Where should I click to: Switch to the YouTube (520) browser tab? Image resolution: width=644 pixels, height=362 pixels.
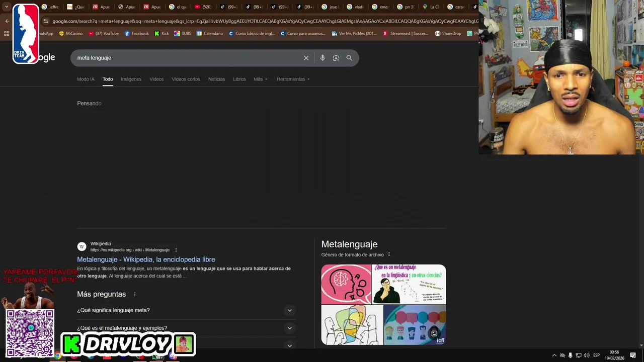tap(203, 7)
